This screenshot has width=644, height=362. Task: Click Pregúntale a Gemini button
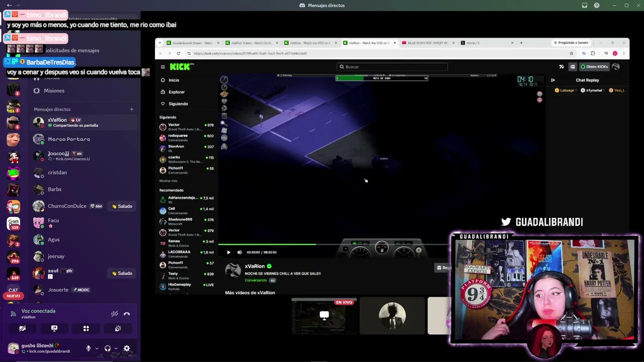click(571, 43)
